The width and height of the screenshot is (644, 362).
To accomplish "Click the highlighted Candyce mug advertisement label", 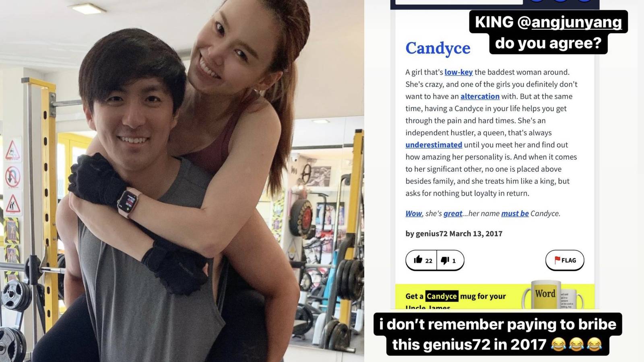I will [x=442, y=296].
